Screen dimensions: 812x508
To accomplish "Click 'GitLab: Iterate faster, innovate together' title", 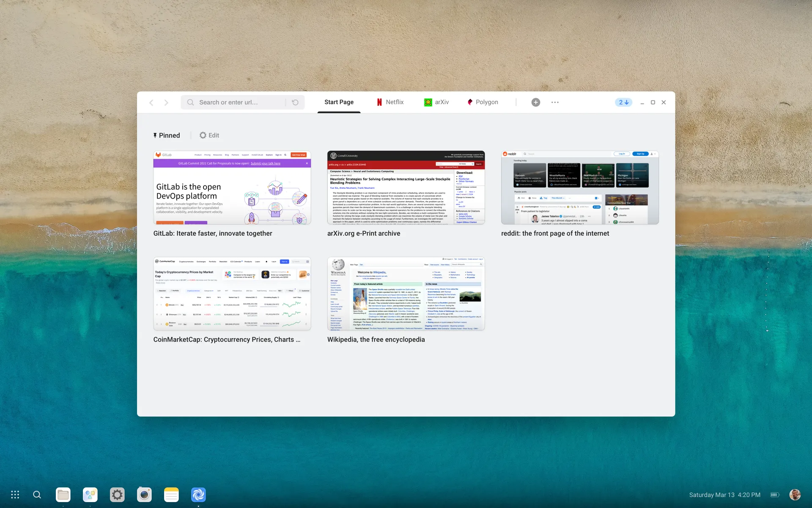I will (213, 233).
